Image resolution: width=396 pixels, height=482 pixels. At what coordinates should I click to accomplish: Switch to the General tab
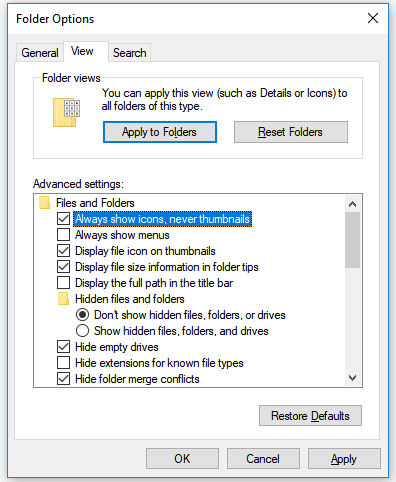[x=40, y=53]
